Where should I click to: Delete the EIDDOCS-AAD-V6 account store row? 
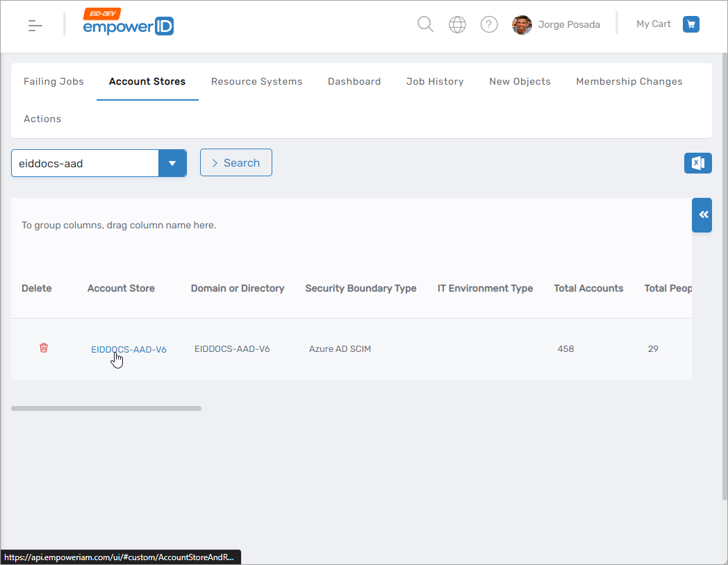(44, 348)
